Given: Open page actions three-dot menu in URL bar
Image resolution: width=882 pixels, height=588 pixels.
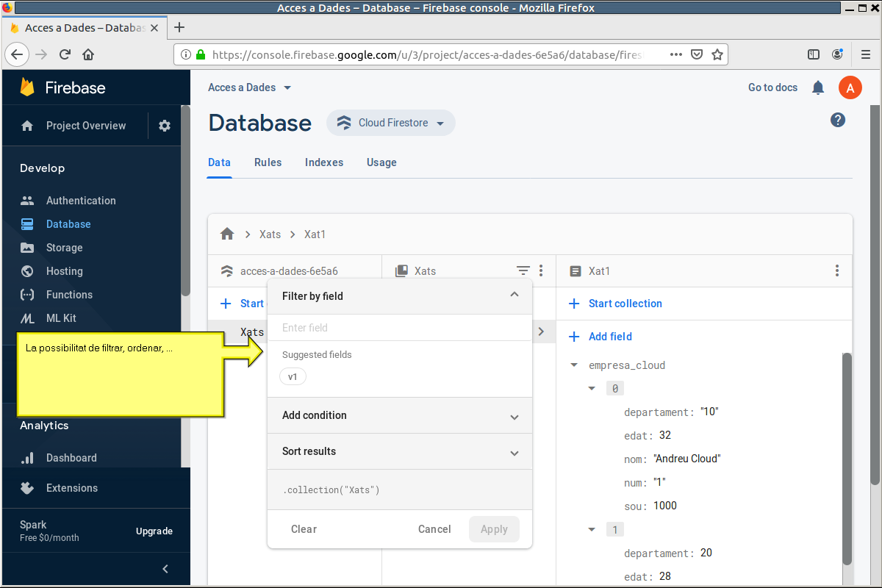Looking at the screenshot, I should (x=676, y=54).
